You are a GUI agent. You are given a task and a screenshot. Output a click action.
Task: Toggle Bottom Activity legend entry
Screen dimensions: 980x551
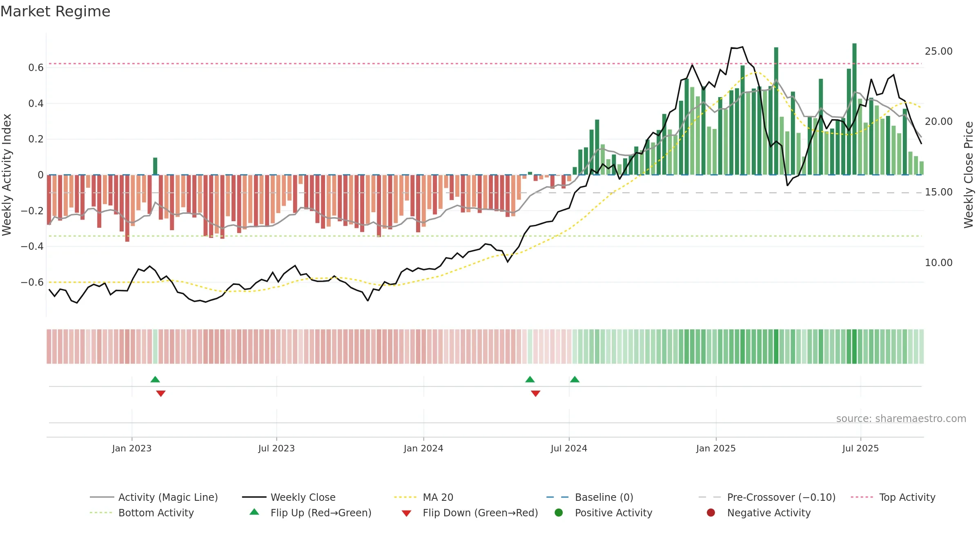[142, 513]
